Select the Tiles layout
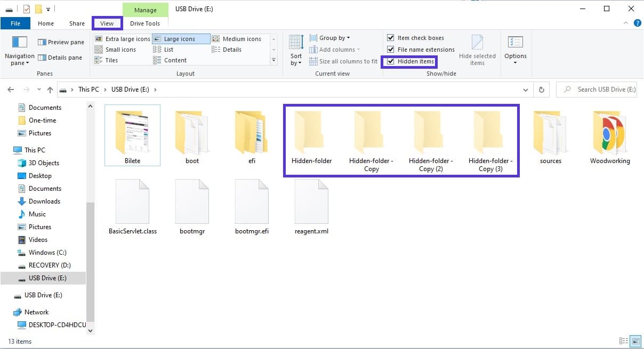 (115, 60)
